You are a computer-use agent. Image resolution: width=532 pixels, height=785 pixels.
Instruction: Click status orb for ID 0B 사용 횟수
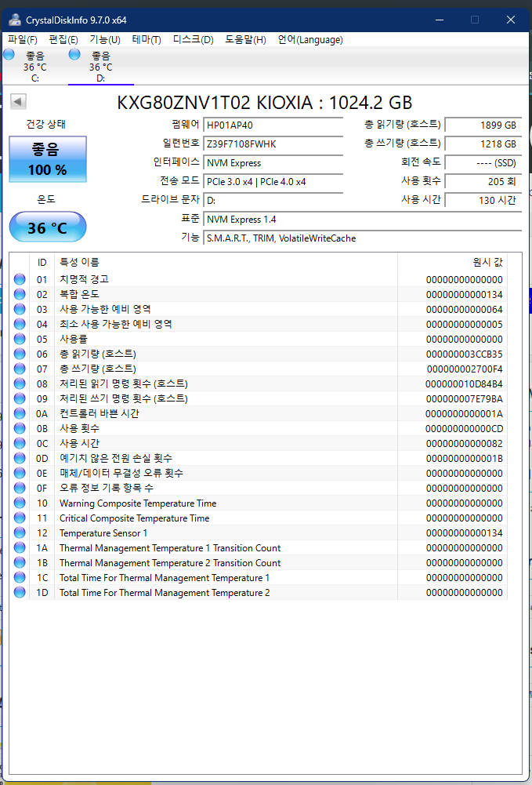click(20, 428)
